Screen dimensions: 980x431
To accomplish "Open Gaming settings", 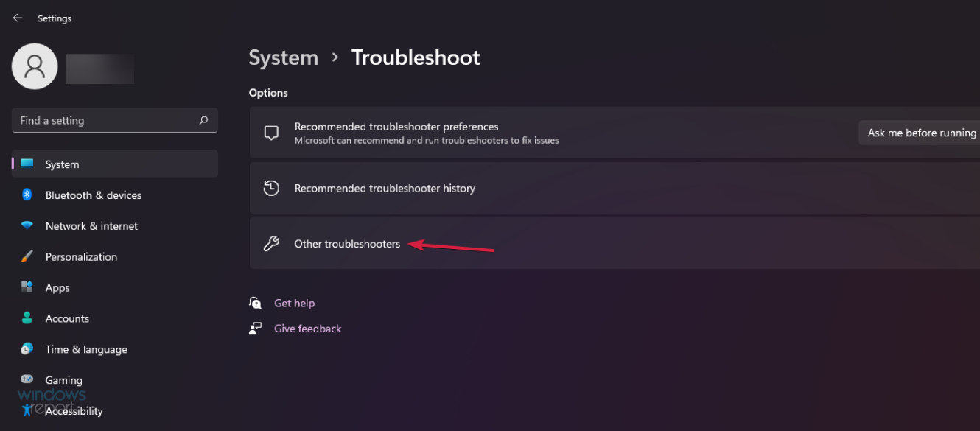I will 63,380.
